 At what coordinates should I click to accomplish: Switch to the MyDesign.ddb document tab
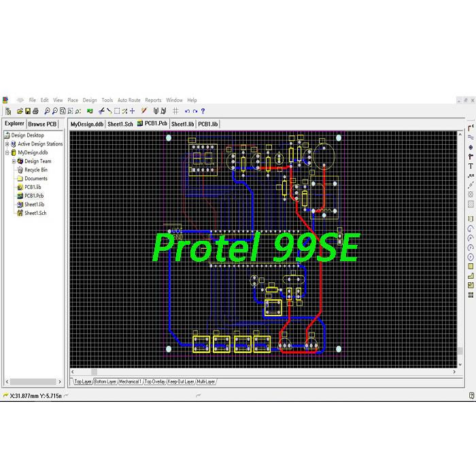point(87,124)
